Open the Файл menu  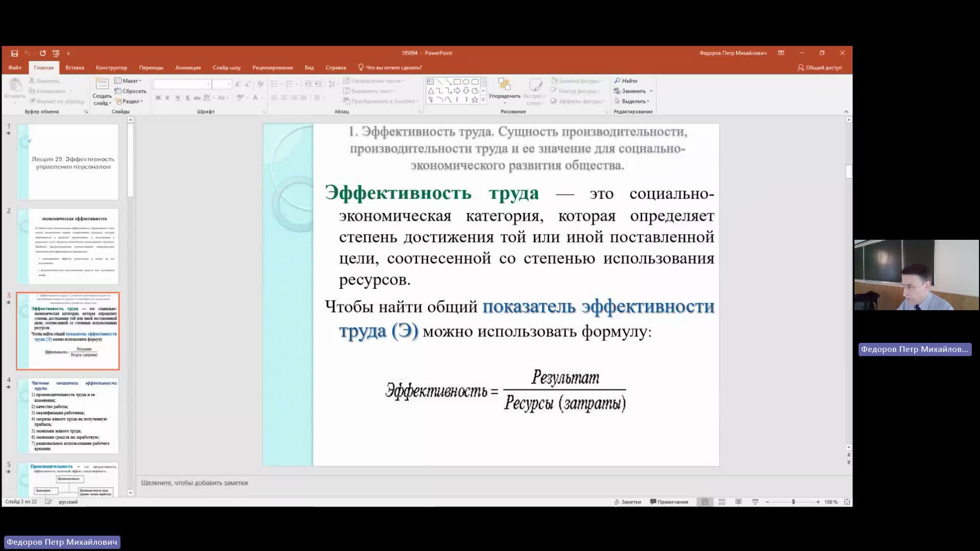[x=15, y=67]
